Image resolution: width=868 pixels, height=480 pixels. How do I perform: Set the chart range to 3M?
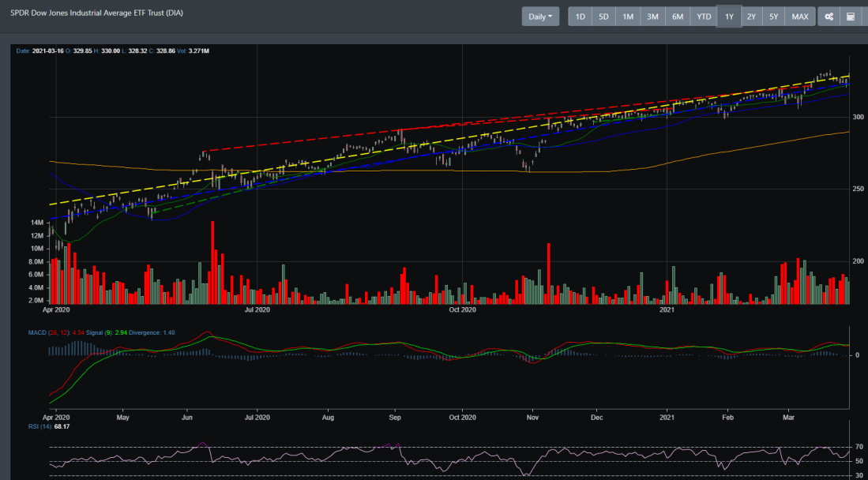point(652,17)
